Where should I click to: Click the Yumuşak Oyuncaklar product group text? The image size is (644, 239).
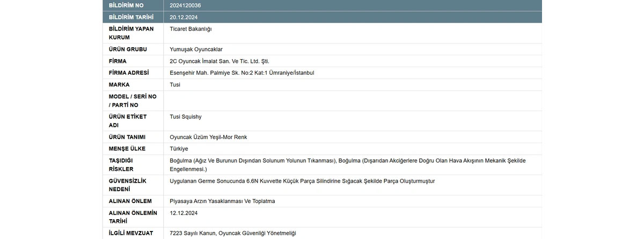click(196, 49)
